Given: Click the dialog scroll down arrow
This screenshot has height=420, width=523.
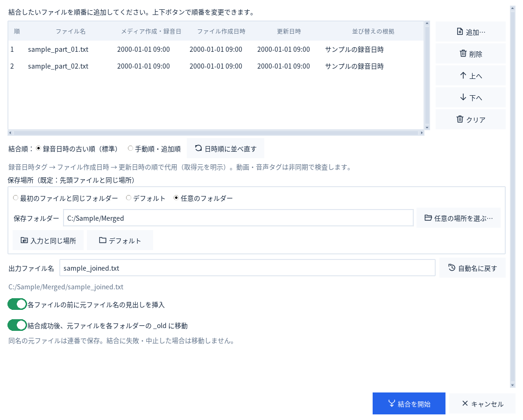Looking at the screenshot, I should [513, 385].
